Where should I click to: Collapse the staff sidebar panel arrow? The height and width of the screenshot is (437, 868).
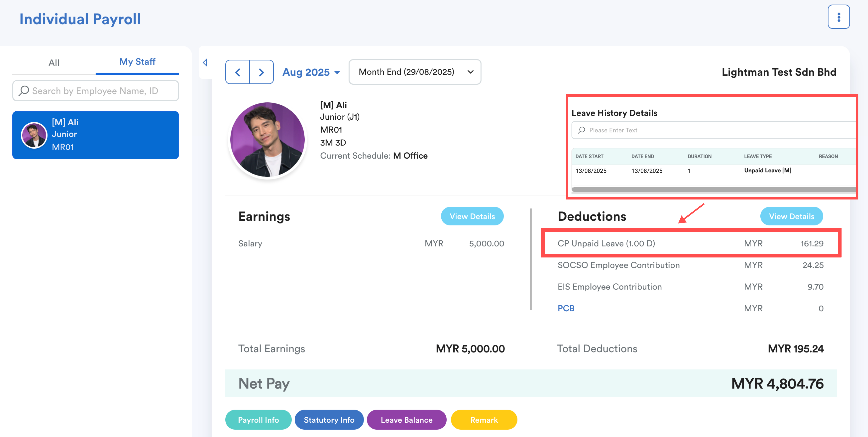[205, 62]
